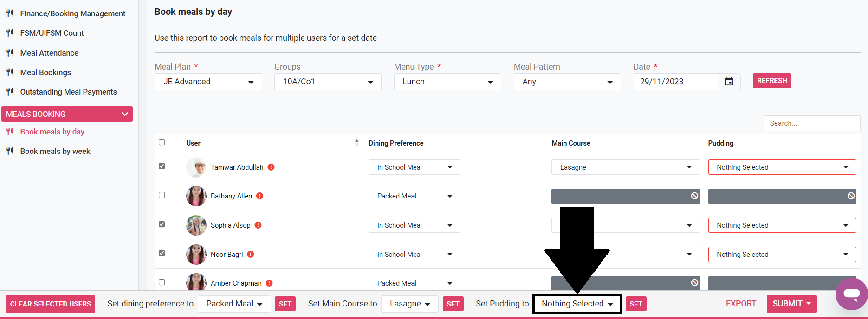Open the Meal Plan JE Advanced dropdown
Viewport: 868px width, 319px height.
(x=208, y=82)
